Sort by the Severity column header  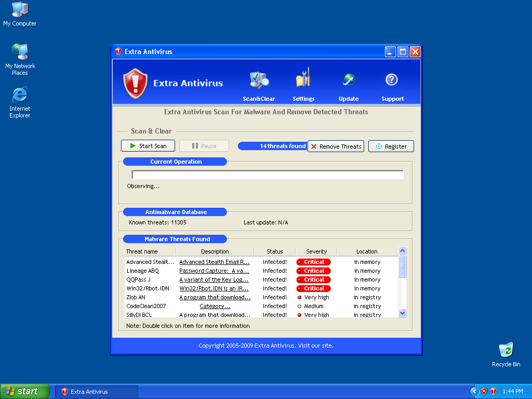click(x=316, y=251)
